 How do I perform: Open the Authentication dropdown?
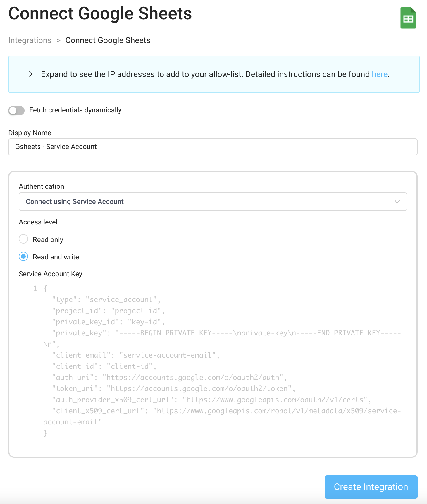(x=213, y=201)
